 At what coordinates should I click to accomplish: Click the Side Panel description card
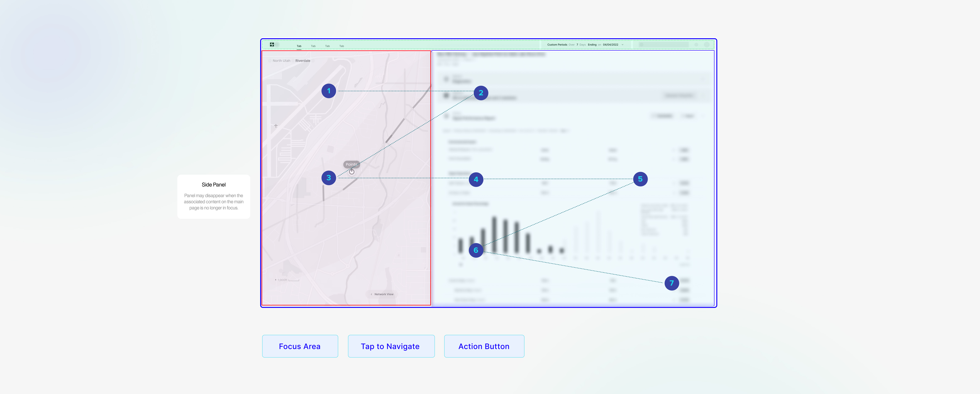[x=214, y=197]
